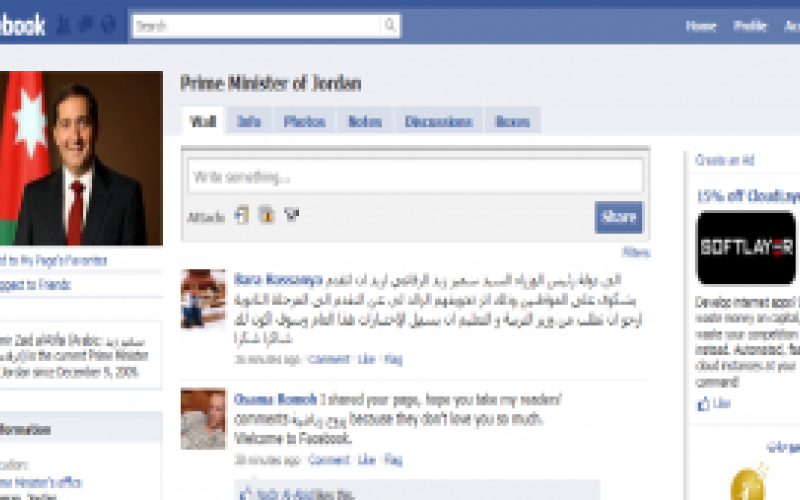Click into Write something text box
800x500 pixels.
(415, 177)
